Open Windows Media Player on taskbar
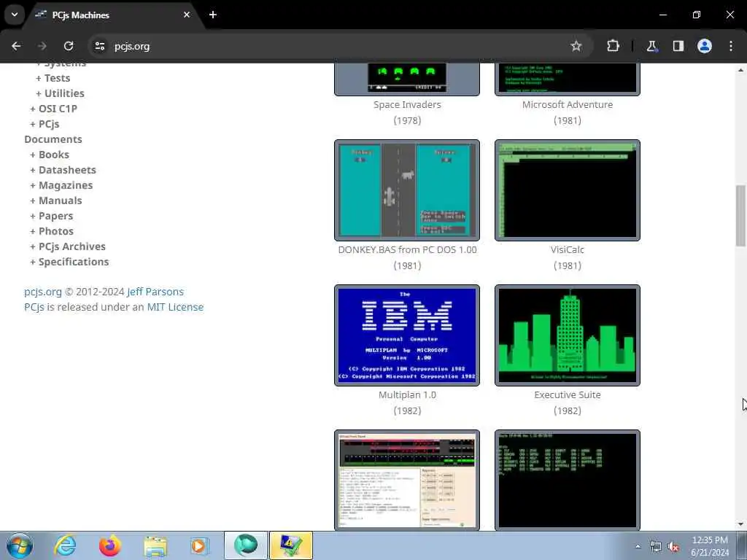Image resolution: width=747 pixels, height=560 pixels. click(200, 545)
